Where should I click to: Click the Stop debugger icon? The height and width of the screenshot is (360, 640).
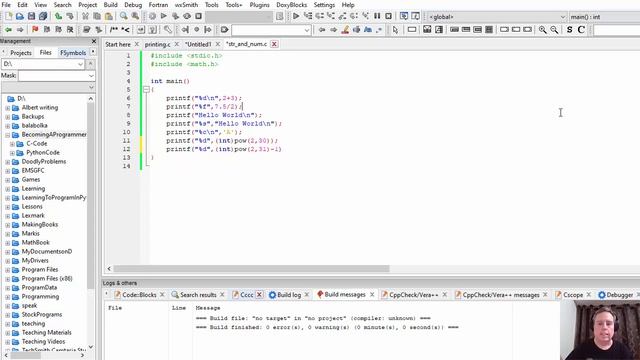pyautogui.click(x=389, y=16)
